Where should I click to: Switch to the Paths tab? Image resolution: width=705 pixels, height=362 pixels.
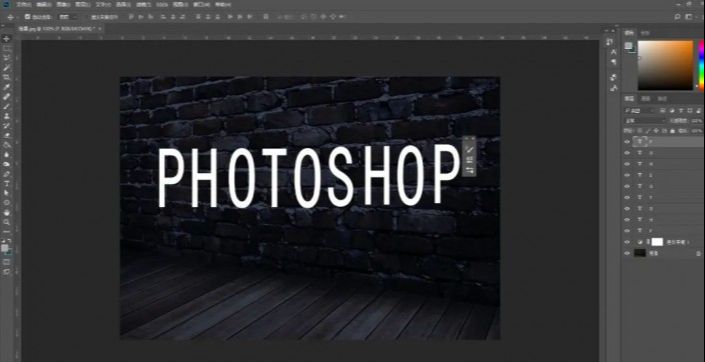(x=662, y=98)
